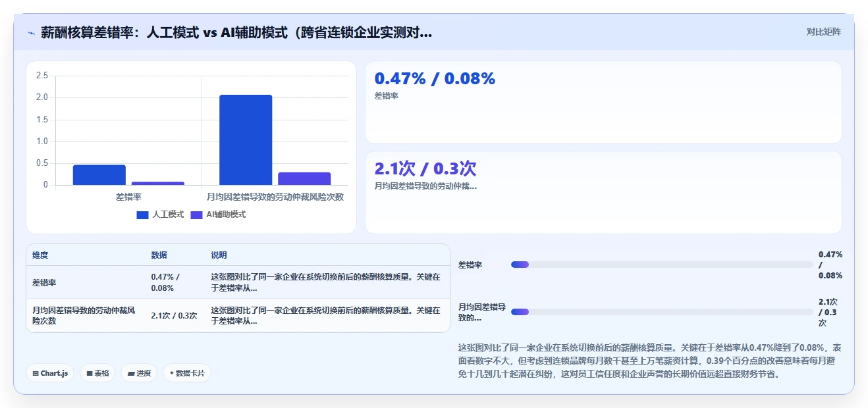Image resolution: width=868 pixels, height=408 pixels.
Task: Click the 差错率 caption under 0.47% card
Action: (386, 96)
